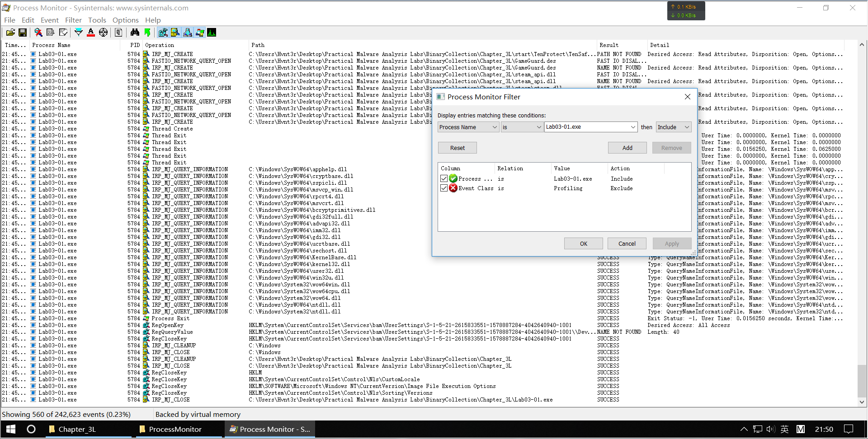Open Find using the binoculars icon

135,33
